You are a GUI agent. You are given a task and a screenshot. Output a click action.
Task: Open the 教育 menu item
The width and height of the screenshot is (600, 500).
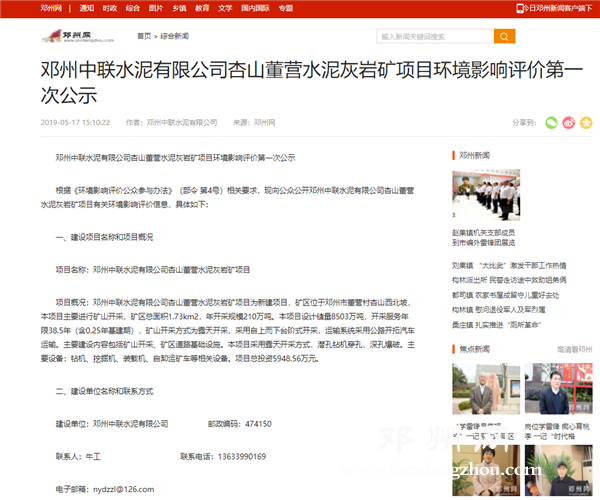202,8
